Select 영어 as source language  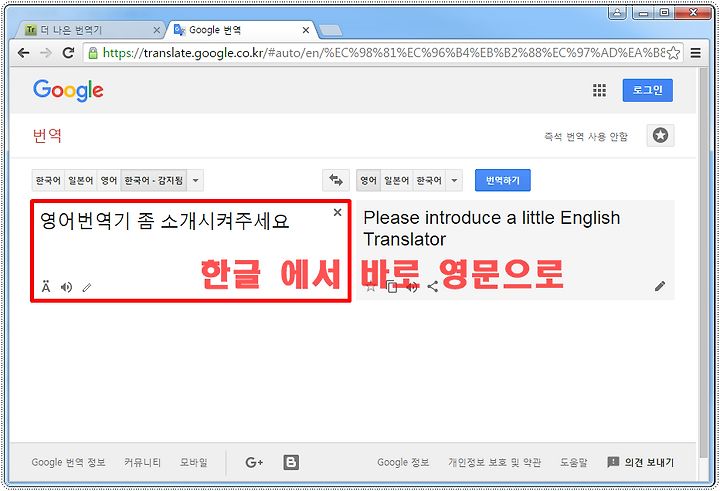[x=109, y=181]
